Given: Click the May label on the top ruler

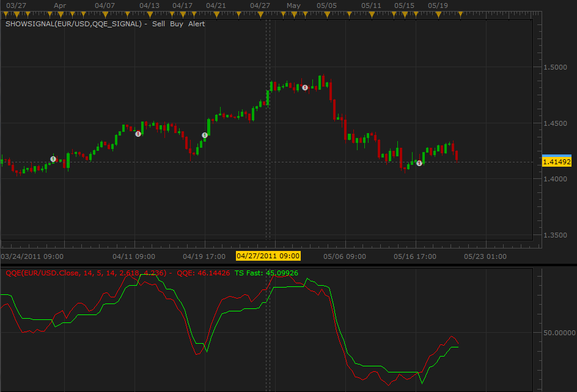Looking at the screenshot, I should click(293, 5).
